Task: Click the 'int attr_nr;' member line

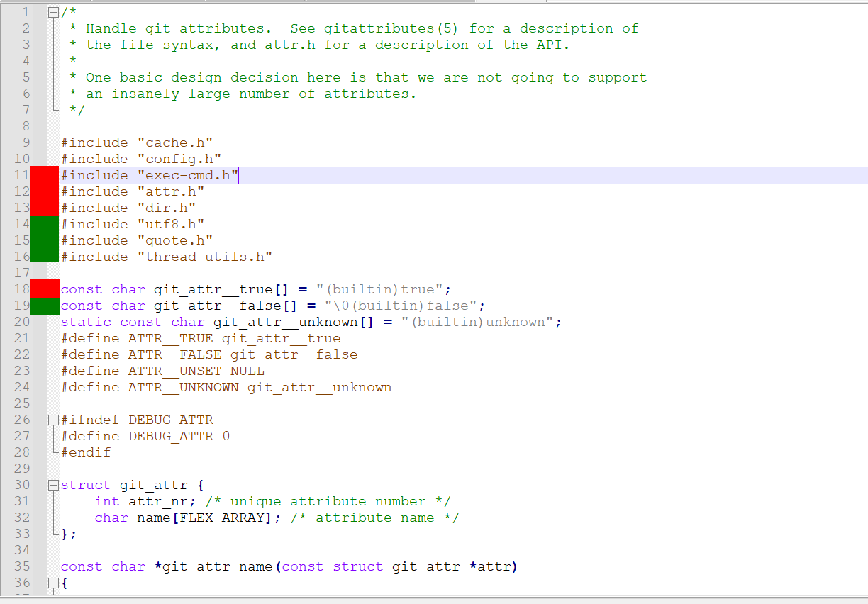Action: pos(273,501)
